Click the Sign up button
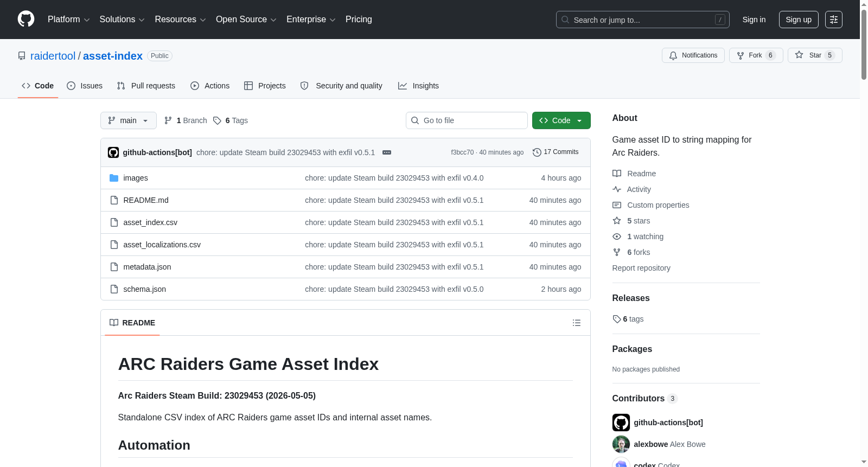868x467 pixels. click(x=799, y=20)
